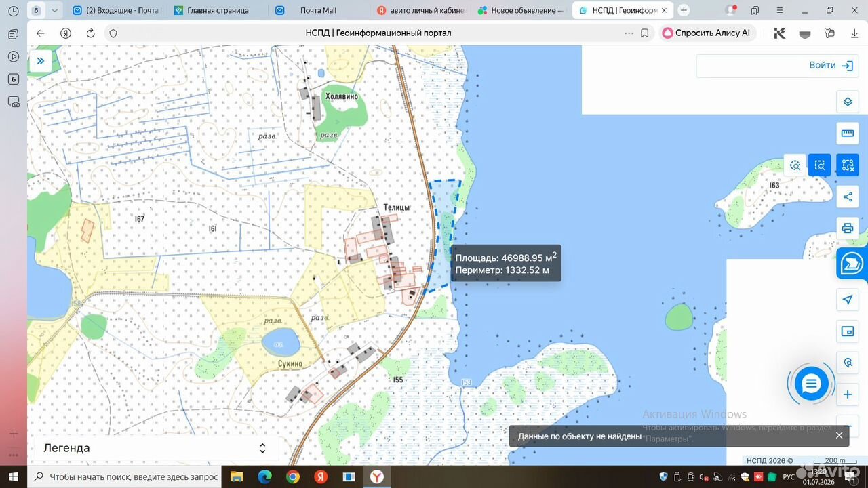The height and width of the screenshot is (488, 868).
Task: Clear the drawn polygon selection tool
Action: [848, 165]
